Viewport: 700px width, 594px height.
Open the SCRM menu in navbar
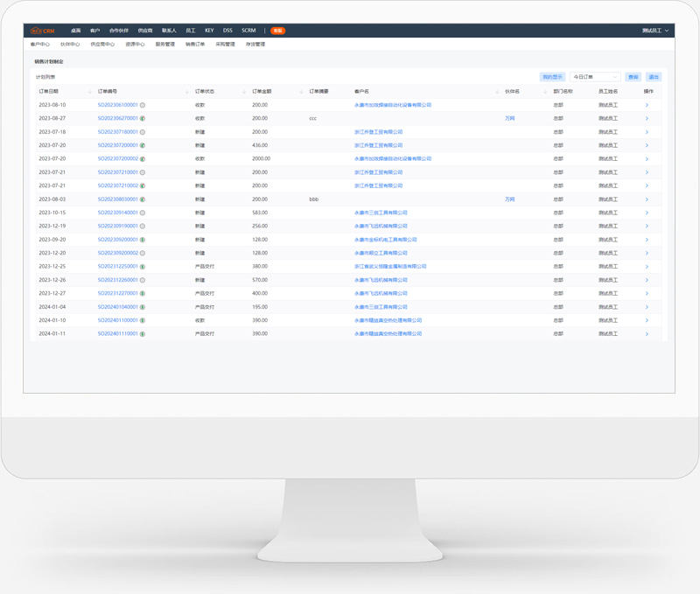248,31
